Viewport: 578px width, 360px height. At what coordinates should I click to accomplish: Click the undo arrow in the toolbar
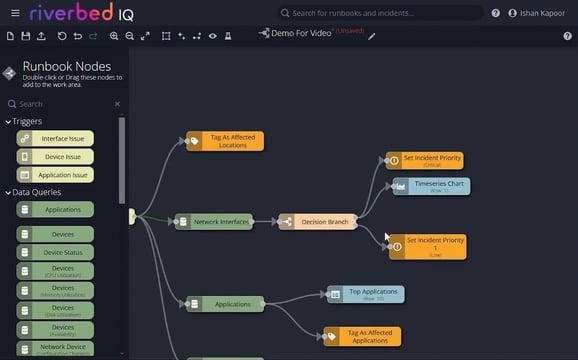pos(77,36)
